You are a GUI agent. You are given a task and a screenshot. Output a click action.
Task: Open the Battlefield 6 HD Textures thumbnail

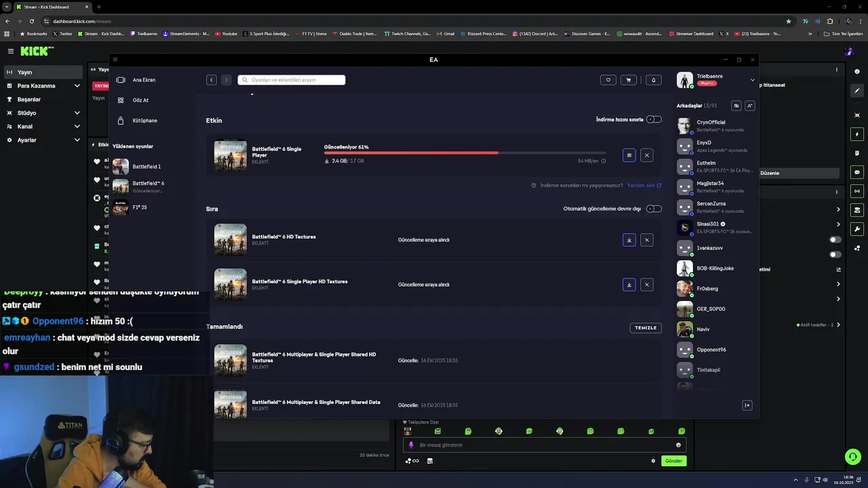[231, 240]
